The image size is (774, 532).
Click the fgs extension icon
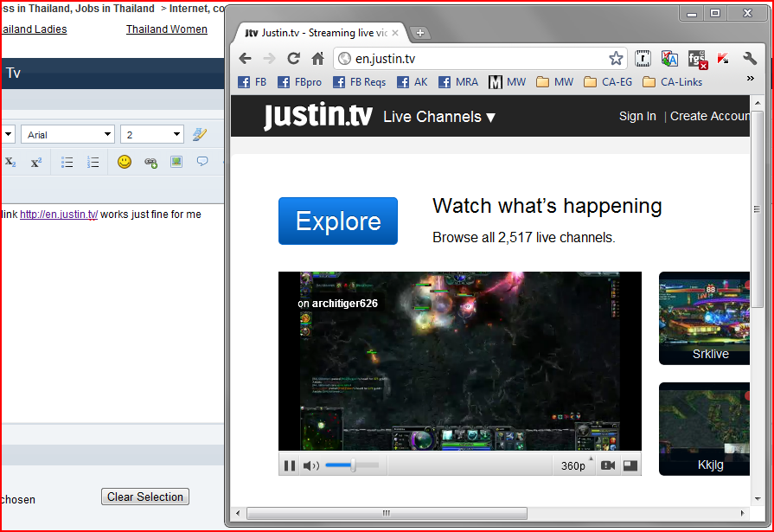point(697,60)
